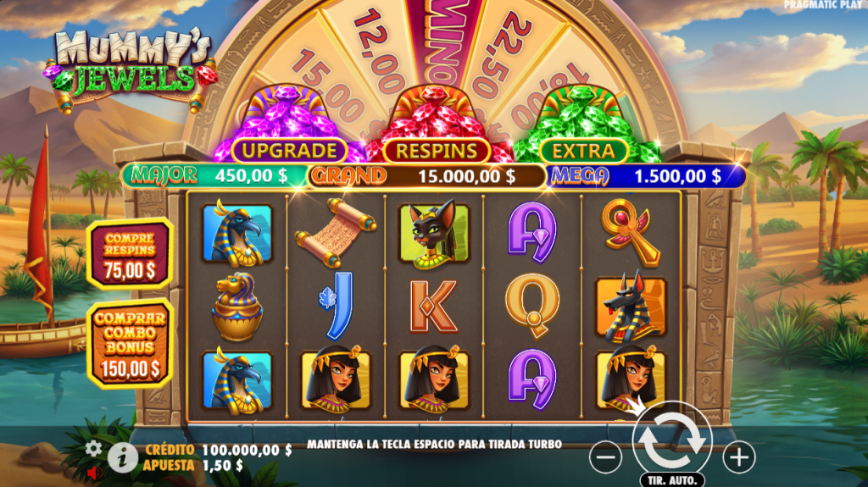
Task: Click the golden ankh symbol
Action: [630, 231]
